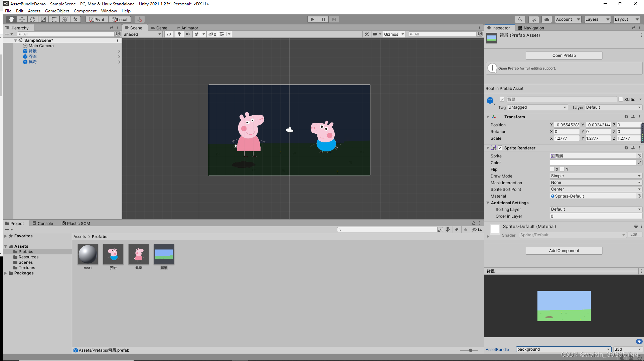Toggle scene audio icon
This screenshot has width=644, height=361.
pos(188,34)
